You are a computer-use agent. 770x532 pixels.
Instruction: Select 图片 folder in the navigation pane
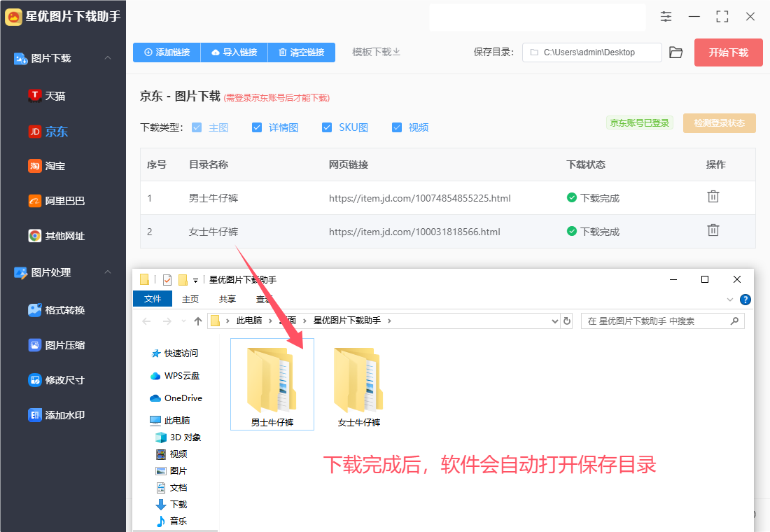(171, 470)
